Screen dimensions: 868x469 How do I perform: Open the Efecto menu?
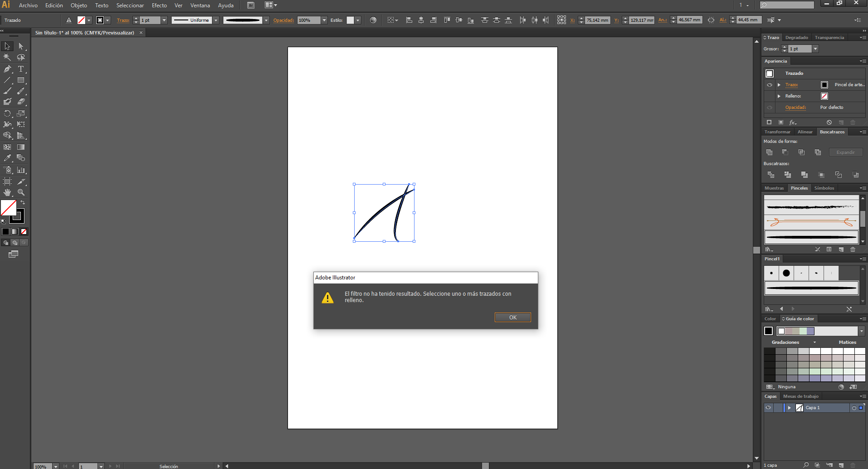(x=159, y=5)
